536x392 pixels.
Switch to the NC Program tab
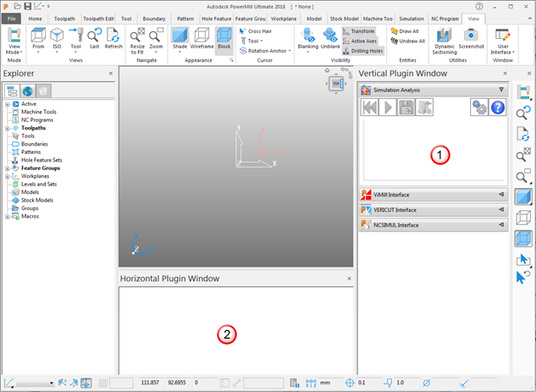[445, 19]
